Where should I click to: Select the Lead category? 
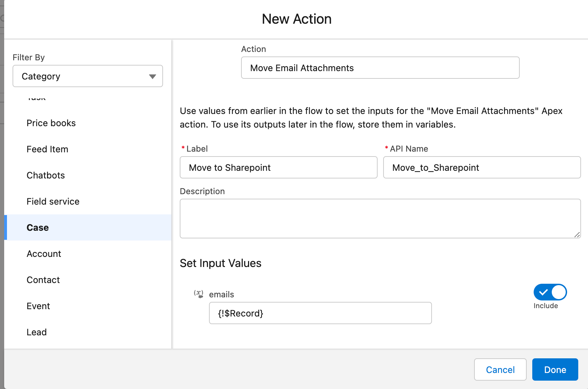(37, 332)
